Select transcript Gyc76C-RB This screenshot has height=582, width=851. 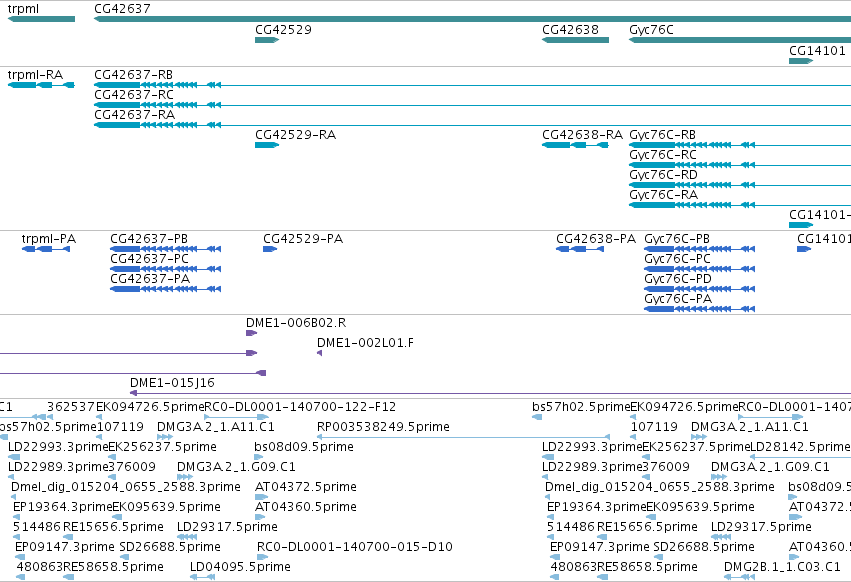(x=662, y=135)
